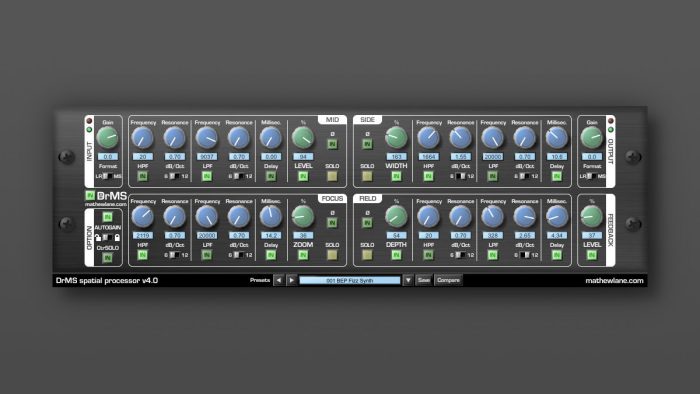
Task: Toggle the MID LPF IN button
Action: point(207,176)
